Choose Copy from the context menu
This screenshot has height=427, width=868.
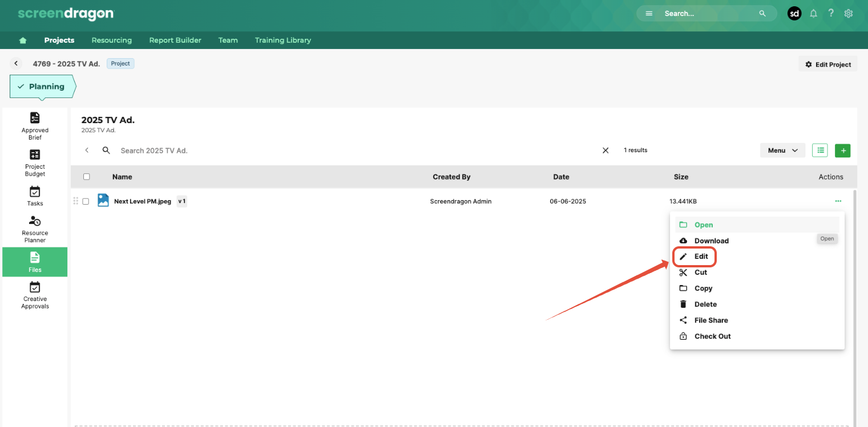pyautogui.click(x=757, y=288)
